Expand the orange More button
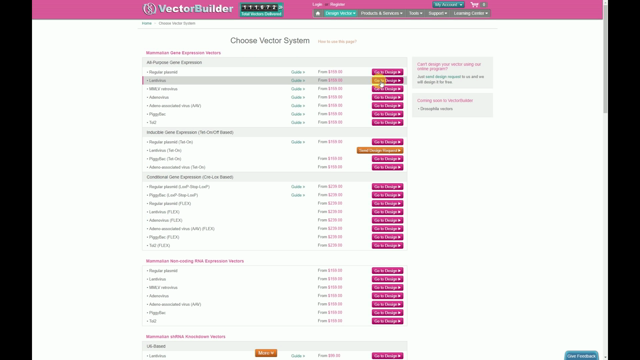This screenshot has width=640, height=360. click(x=266, y=353)
